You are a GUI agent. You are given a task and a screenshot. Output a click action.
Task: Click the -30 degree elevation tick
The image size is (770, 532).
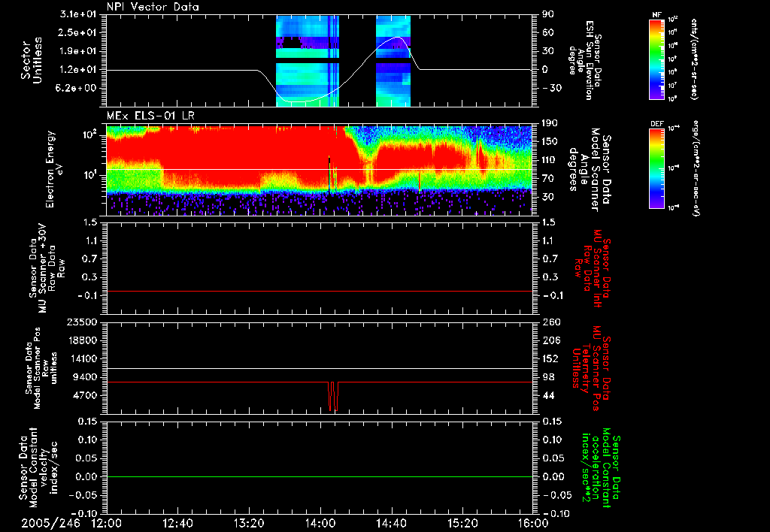552,89
